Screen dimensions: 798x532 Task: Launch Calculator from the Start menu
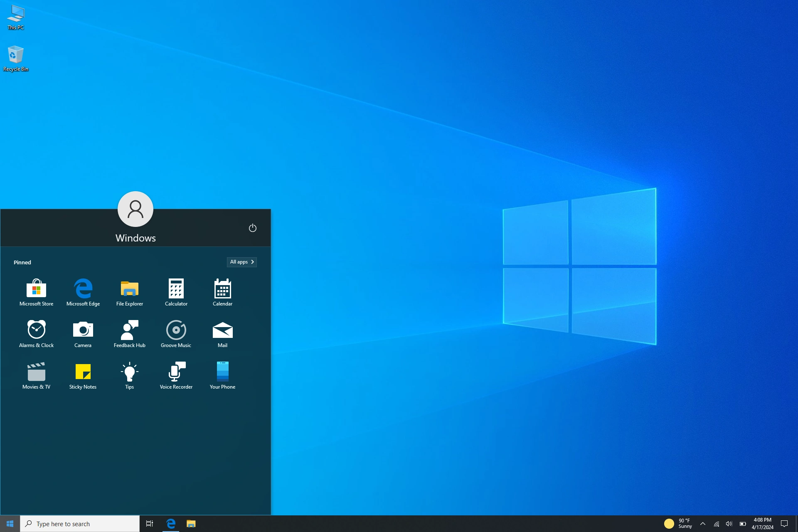[x=176, y=292]
